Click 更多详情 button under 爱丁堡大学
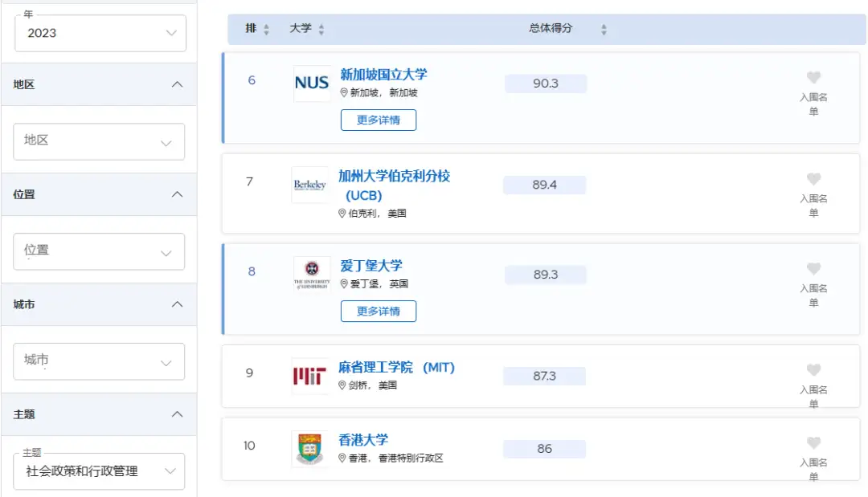 point(379,311)
